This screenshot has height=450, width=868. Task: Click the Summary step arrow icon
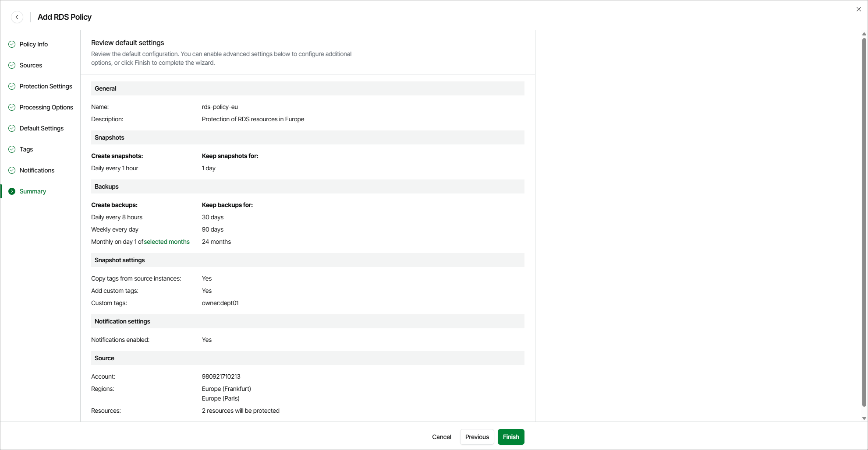tap(12, 191)
